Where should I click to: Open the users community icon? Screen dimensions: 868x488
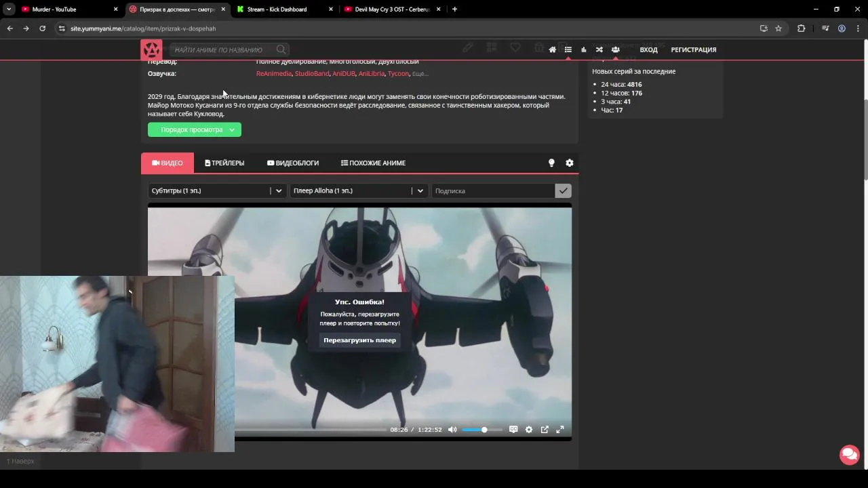pos(615,49)
